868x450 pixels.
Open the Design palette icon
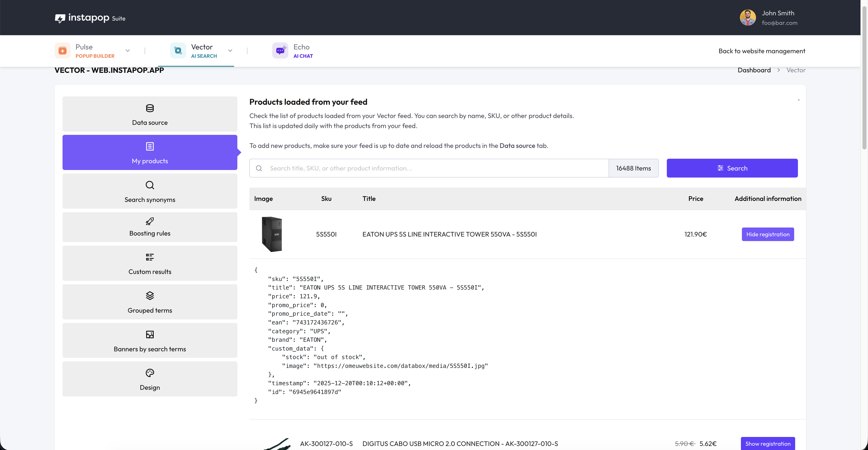coord(150,373)
